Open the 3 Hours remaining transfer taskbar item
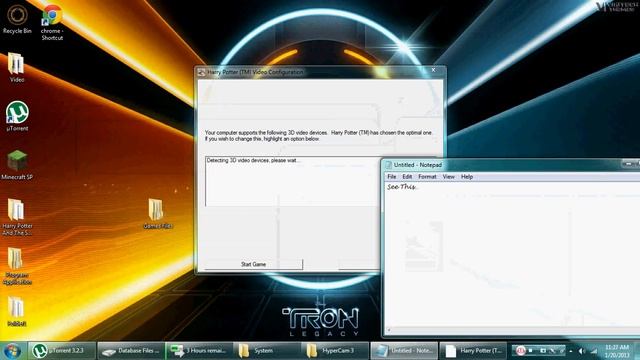Viewport: 640px width, 360px height. pos(200,351)
